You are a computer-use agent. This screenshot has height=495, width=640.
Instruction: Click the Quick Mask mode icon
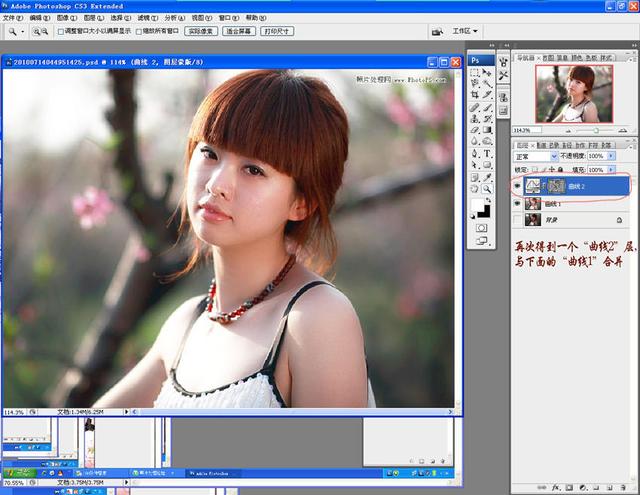[x=481, y=228]
